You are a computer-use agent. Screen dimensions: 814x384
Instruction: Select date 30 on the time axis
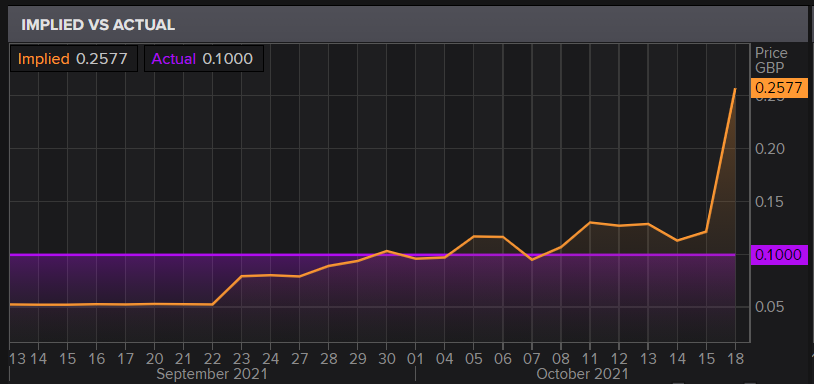coord(386,359)
